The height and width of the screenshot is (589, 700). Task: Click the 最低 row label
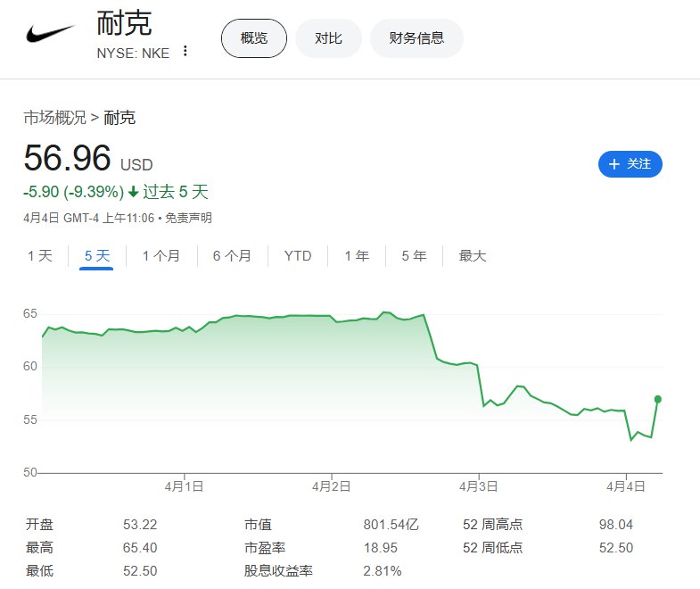[x=40, y=570]
